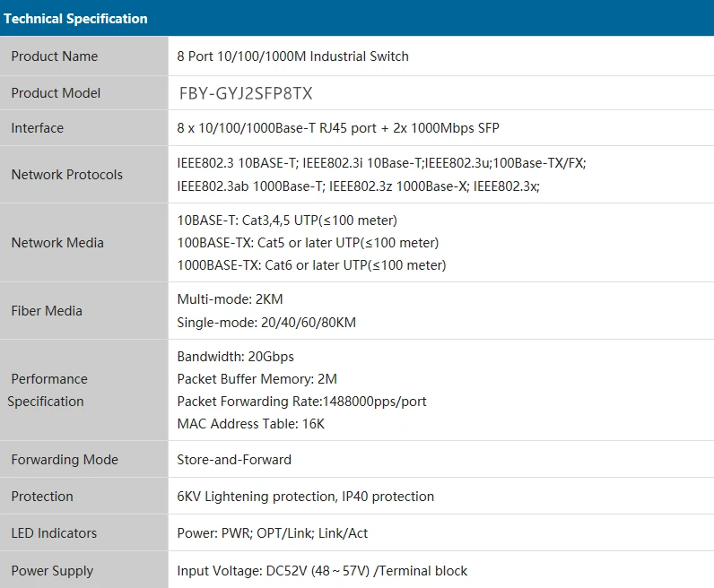Click the Network Protocols label
The width and height of the screenshot is (714, 588).
67,174
